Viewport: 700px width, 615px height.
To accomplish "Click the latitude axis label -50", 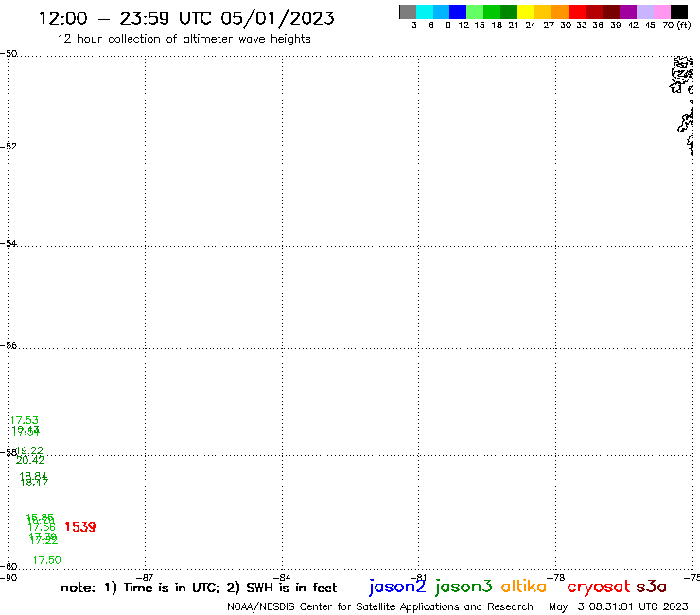I will tap(9, 54).
